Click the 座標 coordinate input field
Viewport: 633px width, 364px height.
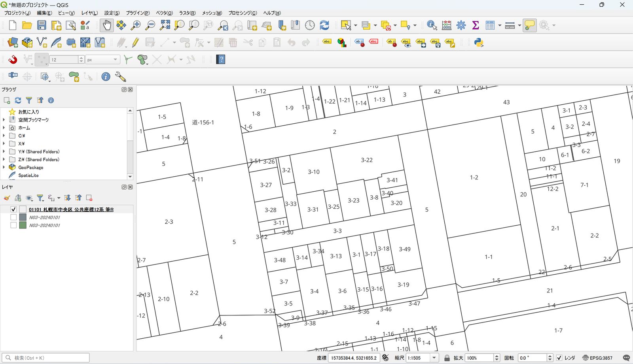[x=354, y=358]
